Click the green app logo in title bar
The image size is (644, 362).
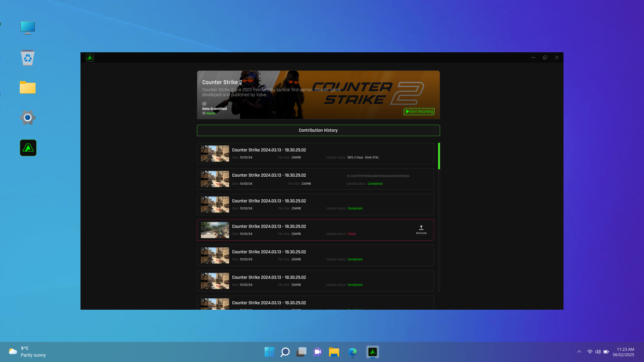point(90,58)
